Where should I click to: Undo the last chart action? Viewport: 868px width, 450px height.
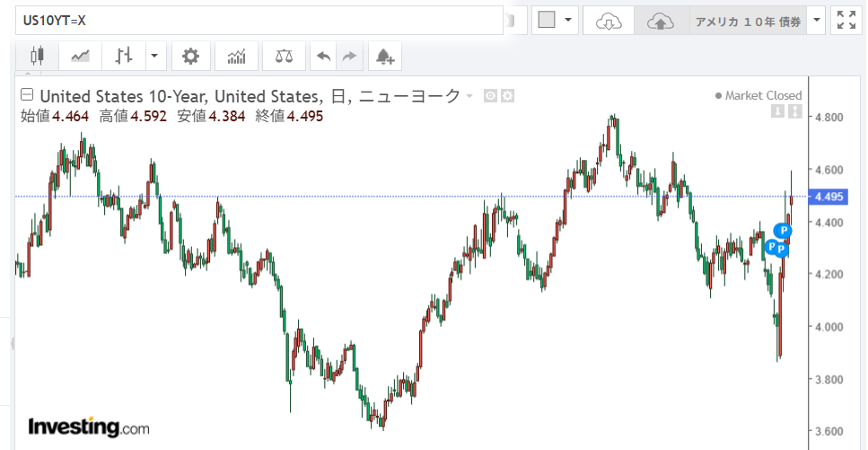pos(324,56)
